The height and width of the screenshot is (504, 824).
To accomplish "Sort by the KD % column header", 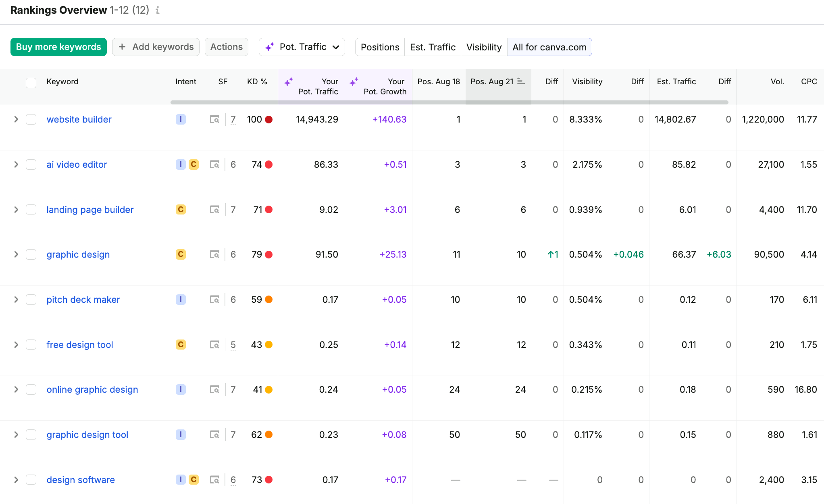I will click(257, 81).
